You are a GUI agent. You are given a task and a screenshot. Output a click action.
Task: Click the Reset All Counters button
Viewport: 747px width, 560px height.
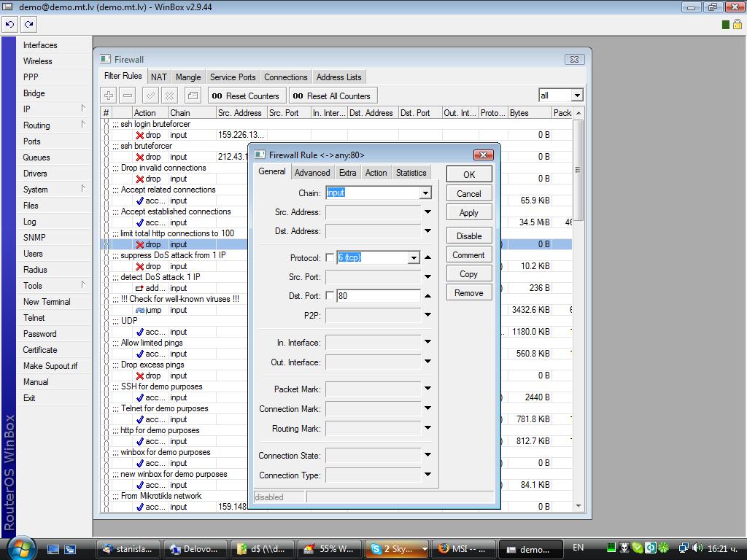click(332, 96)
